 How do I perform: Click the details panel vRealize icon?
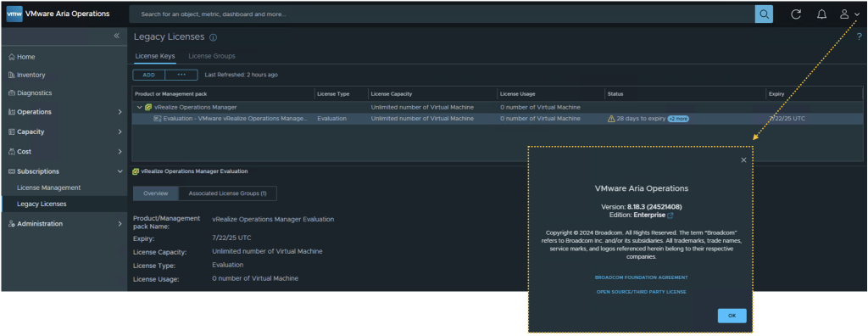[x=136, y=172]
